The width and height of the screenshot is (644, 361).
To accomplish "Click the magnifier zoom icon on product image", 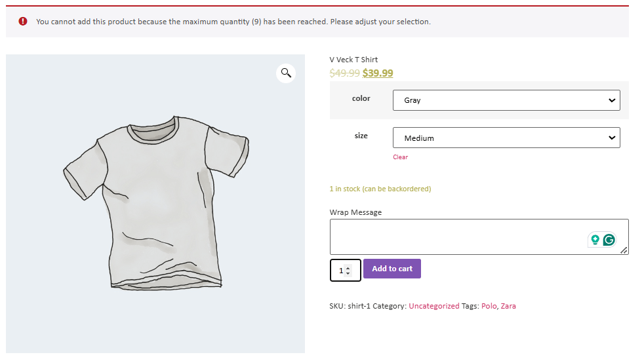I will (286, 73).
